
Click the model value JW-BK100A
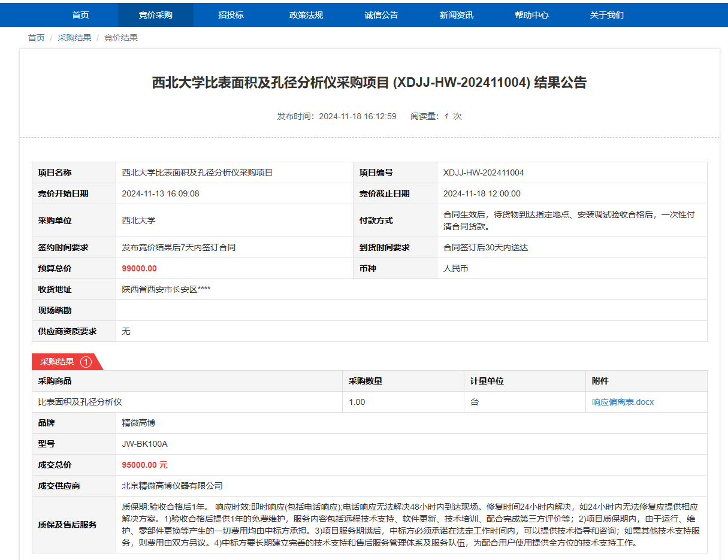(144, 444)
